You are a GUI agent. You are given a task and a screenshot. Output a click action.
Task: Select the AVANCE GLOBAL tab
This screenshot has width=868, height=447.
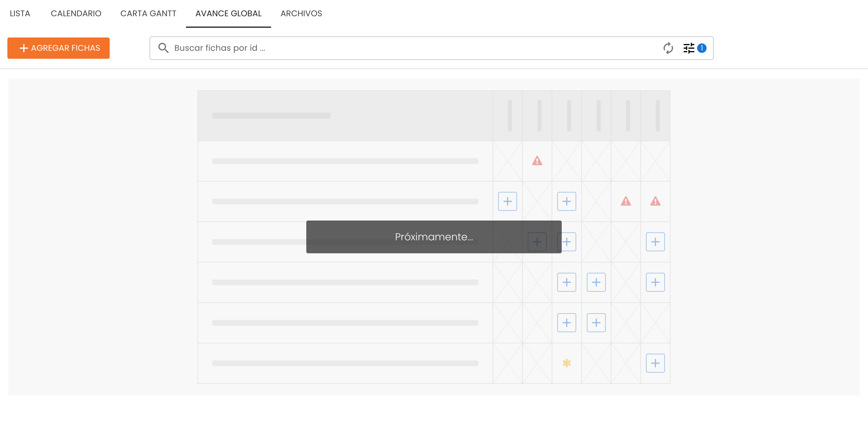pyautogui.click(x=229, y=14)
